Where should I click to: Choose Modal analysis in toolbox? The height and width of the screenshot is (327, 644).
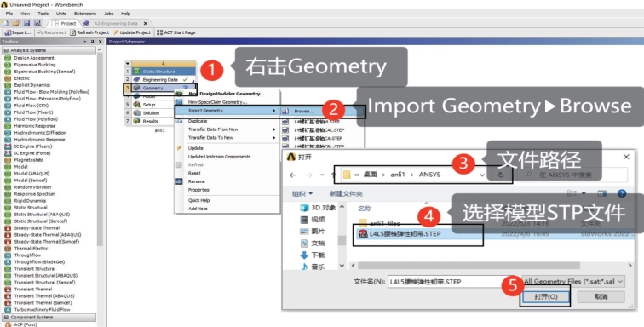20,167
